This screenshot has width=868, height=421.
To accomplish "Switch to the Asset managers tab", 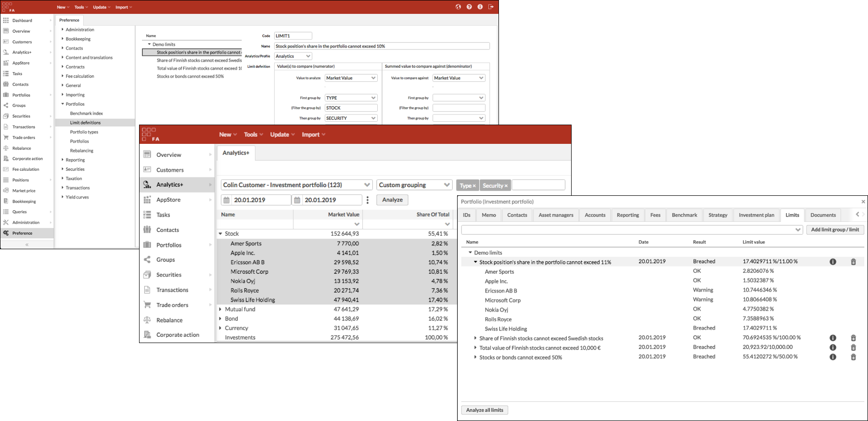I will 556,215.
